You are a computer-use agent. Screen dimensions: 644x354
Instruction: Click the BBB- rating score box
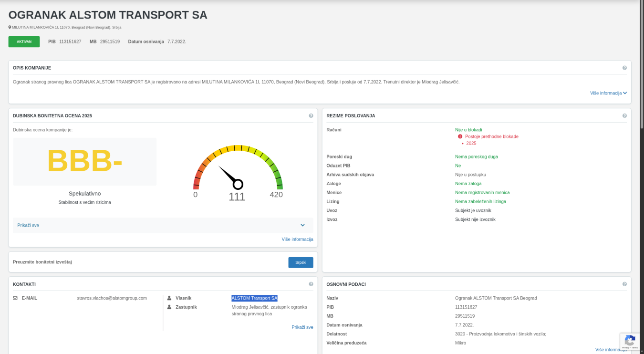[84, 162]
